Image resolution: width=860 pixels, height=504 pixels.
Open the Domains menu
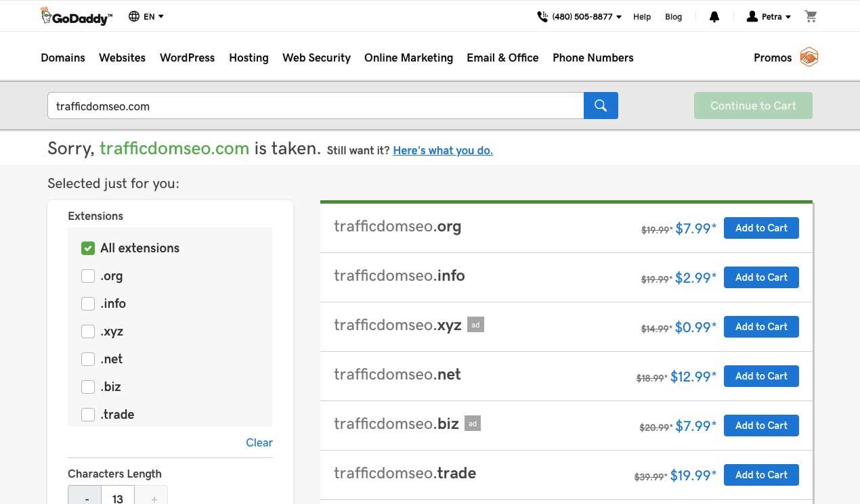(x=63, y=58)
